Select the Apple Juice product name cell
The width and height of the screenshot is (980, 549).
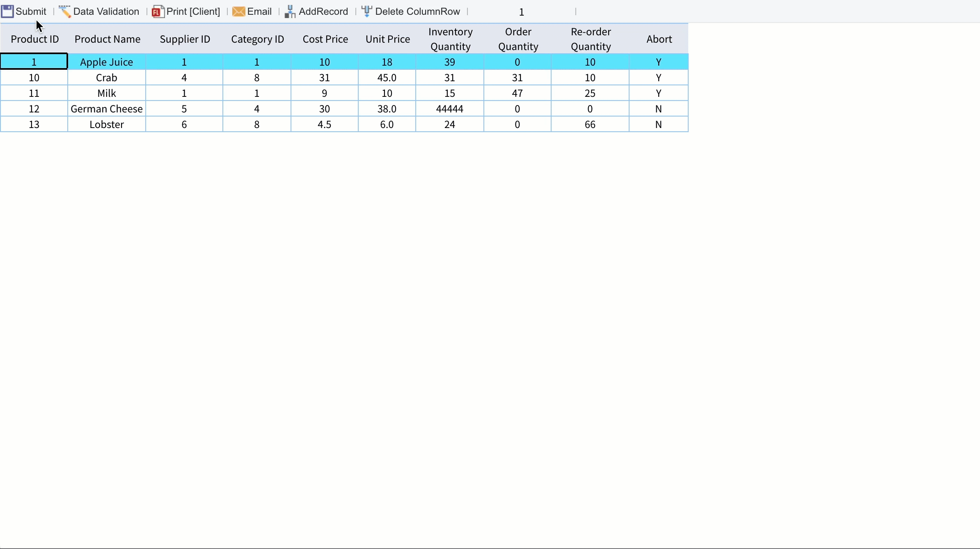[107, 62]
